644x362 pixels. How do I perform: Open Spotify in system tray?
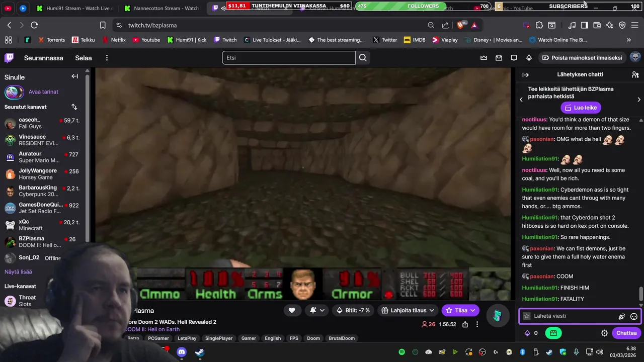[x=401, y=352]
